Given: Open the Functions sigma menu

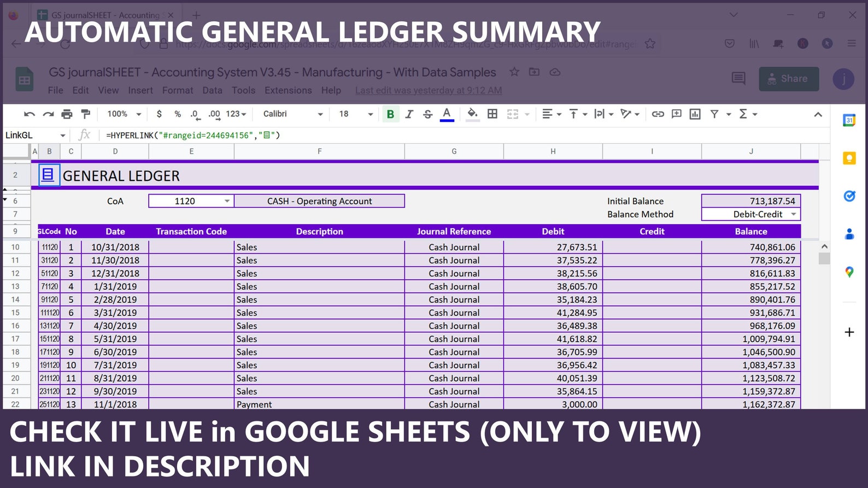Looking at the screenshot, I should pyautogui.click(x=748, y=114).
